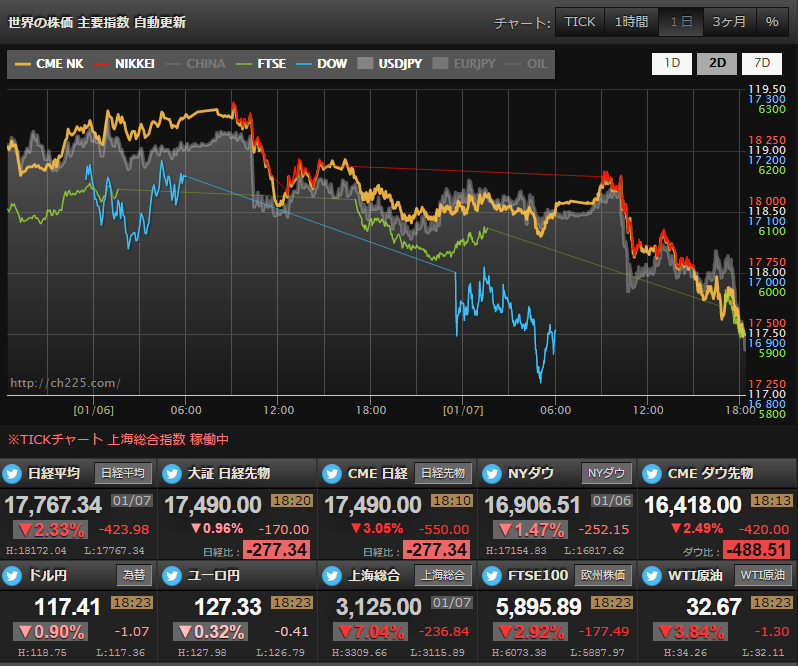
Task: Click 上海総合 change ▼7.04%
Action: tap(371, 632)
